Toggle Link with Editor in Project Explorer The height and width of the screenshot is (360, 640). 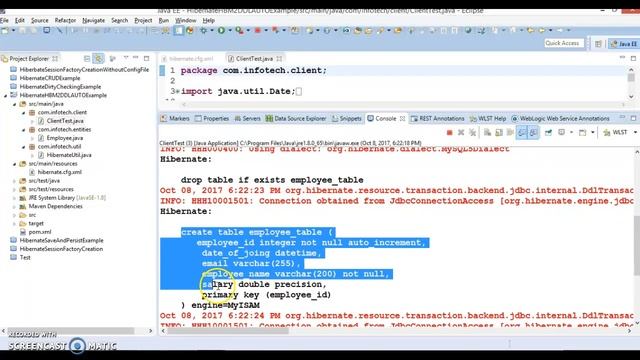(98, 59)
